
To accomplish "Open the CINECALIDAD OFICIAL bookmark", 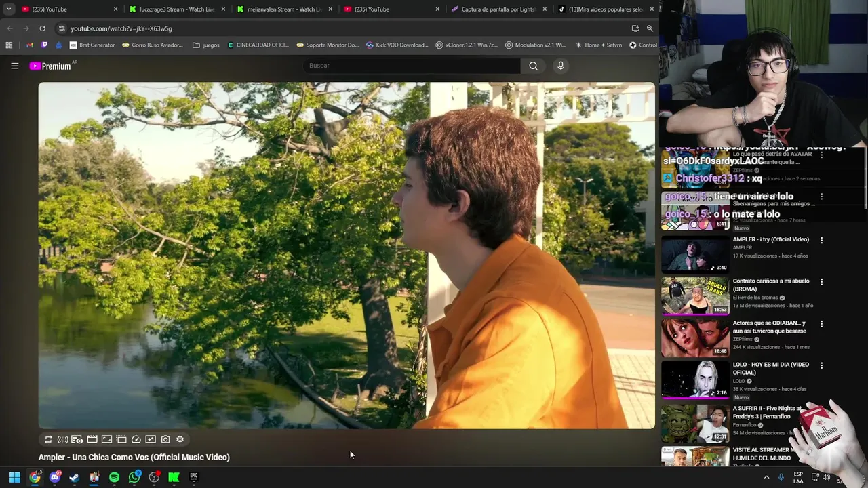I will (258, 45).
